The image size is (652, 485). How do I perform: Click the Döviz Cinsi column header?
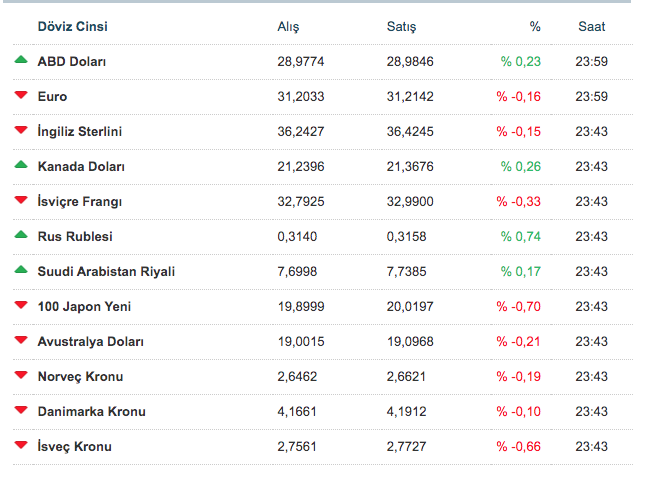tap(72, 27)
